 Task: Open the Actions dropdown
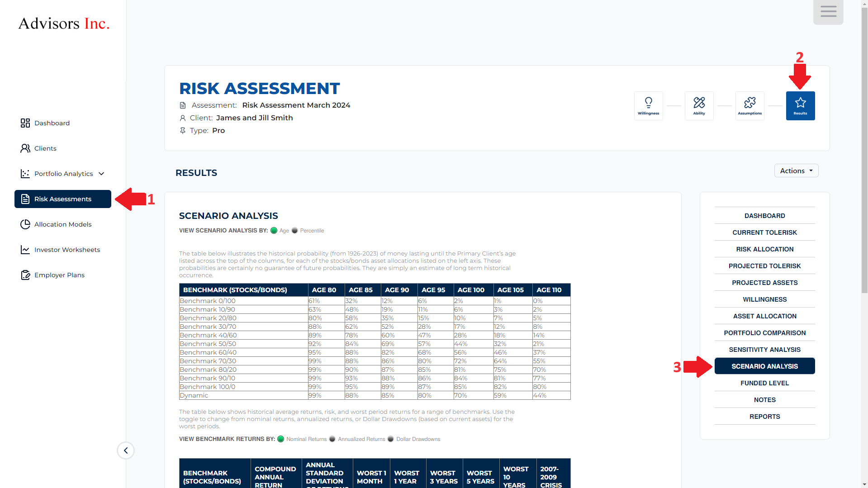tap(796, 171)
